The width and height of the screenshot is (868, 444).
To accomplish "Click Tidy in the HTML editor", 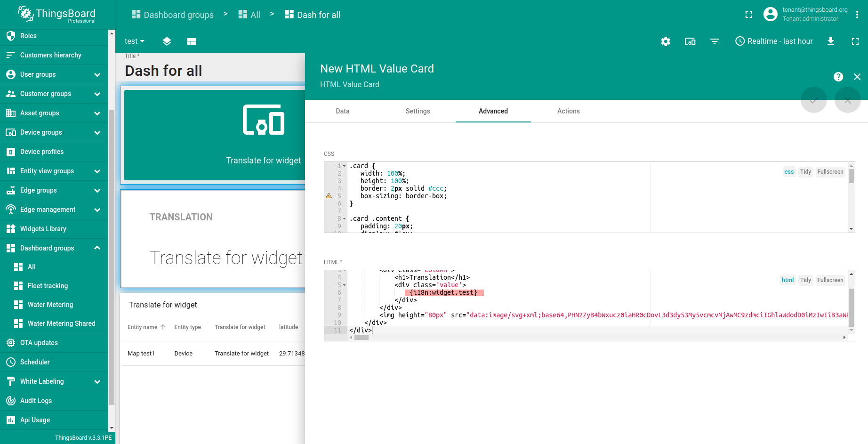I will (x=805, y=280).
